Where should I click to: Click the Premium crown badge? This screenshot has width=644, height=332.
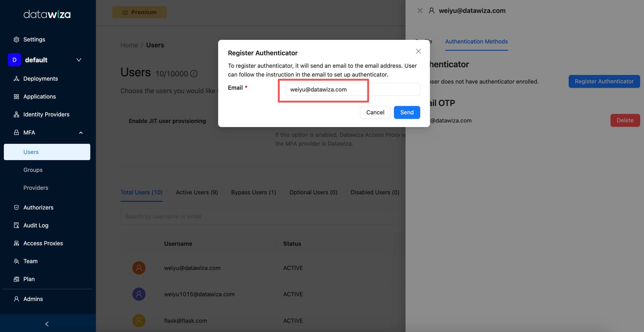point(139,12)
